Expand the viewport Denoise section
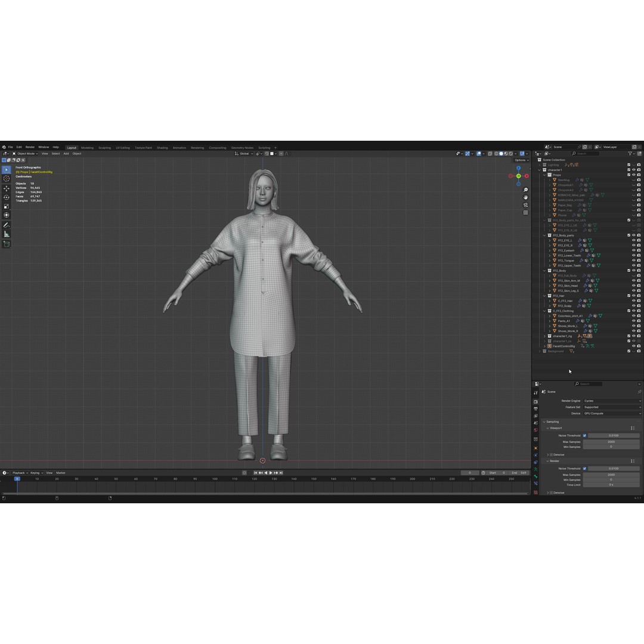The image size is (644, 644). click(x=548, y=454)
